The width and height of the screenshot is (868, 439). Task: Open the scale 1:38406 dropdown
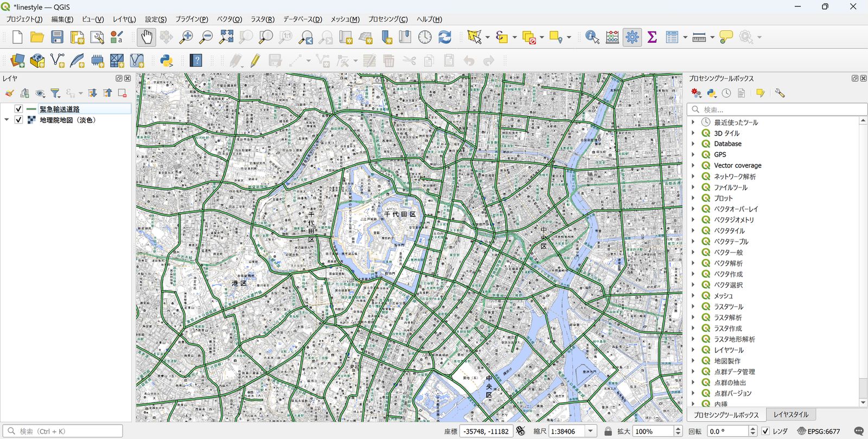point(590,431)
